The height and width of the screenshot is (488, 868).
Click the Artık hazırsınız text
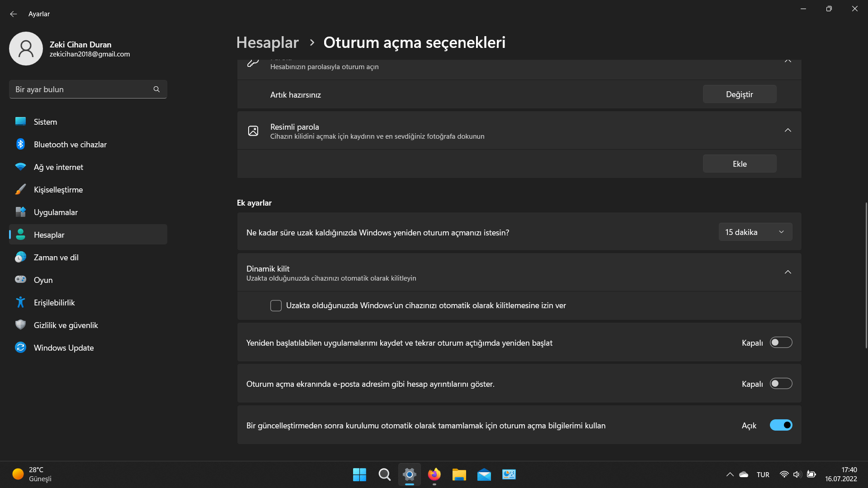point(296,94)
